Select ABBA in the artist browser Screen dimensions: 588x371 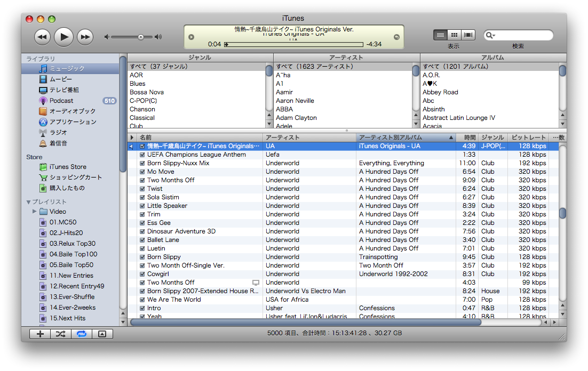click(x=343, y=109)
